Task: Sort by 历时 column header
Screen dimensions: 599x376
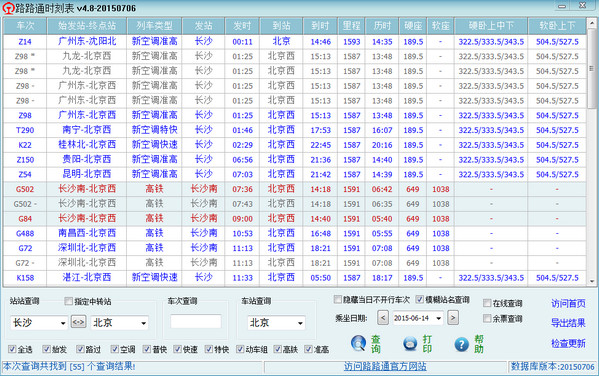Action: pos(382,26)
